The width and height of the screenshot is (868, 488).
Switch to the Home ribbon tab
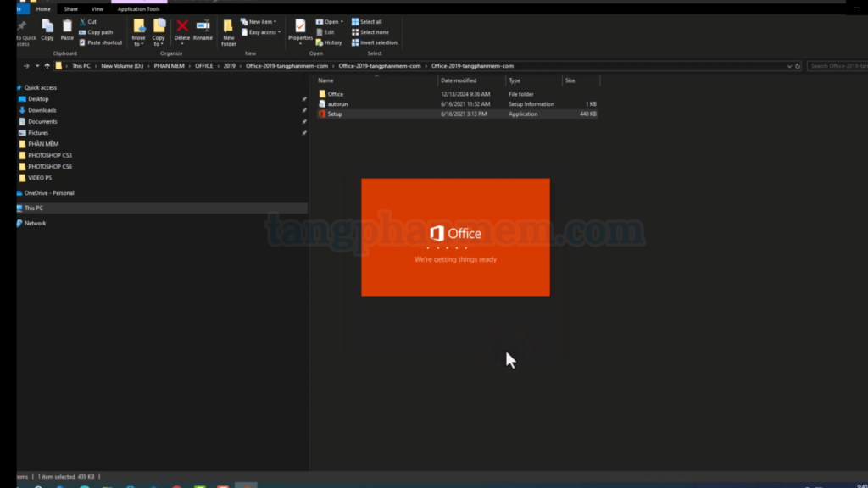[x=43, y=8]
